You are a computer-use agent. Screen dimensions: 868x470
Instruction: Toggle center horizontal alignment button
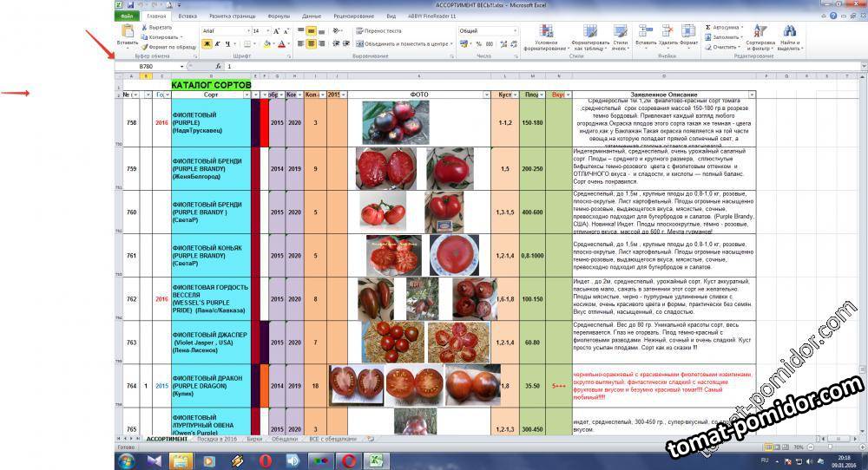[x=312, y=43]
